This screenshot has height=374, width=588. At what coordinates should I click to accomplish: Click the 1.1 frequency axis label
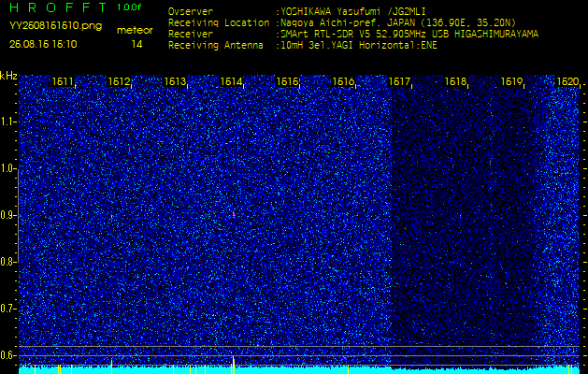(7, 122)
